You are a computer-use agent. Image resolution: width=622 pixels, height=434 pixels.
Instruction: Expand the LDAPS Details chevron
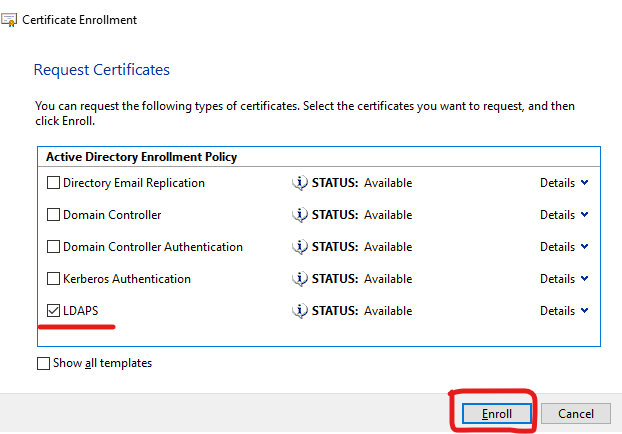[584, 311]
